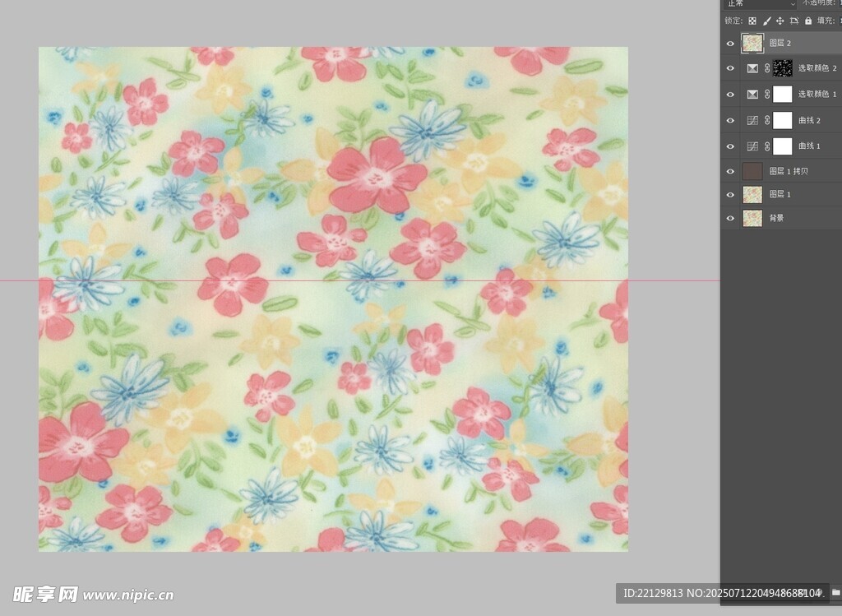Click the black mask thumbnail of 选取颜色 2
This screenshot has height=616, width=842.
pos(783,68)
